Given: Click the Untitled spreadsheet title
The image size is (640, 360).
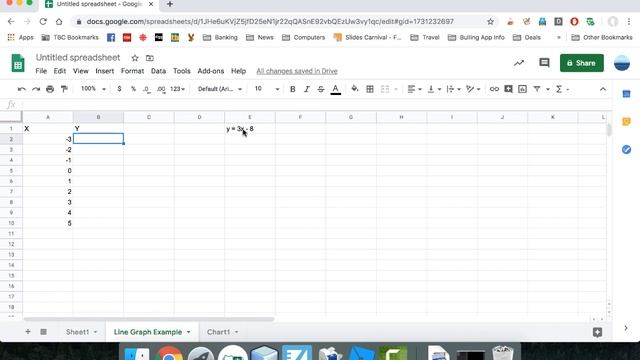Looking at the screenshot, I should (x=78, y=58).
